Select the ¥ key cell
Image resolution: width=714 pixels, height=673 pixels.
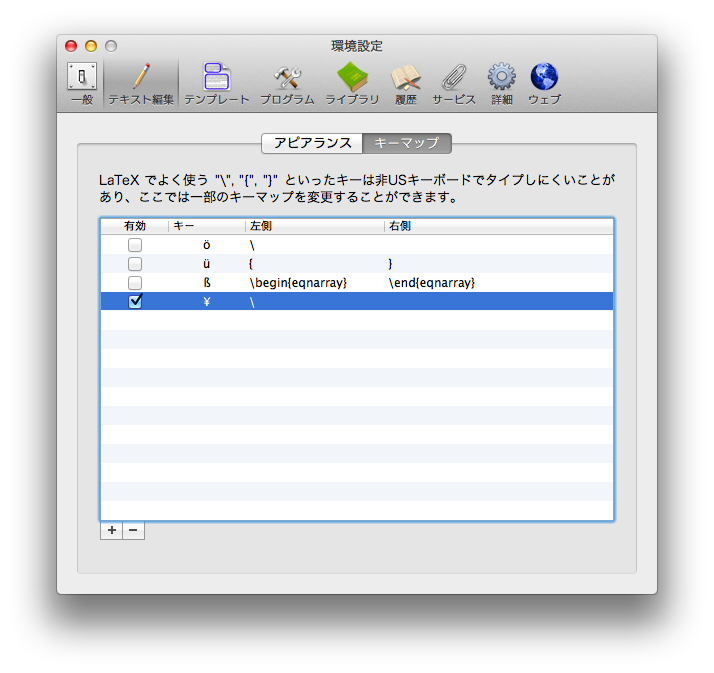[207, 301]
